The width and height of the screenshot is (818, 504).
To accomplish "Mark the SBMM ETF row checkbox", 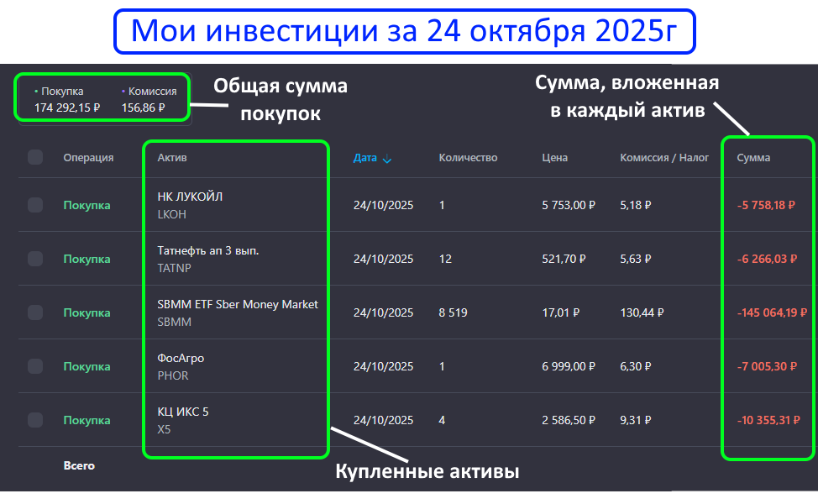I will pyautogui.click(x=35, y=312).
